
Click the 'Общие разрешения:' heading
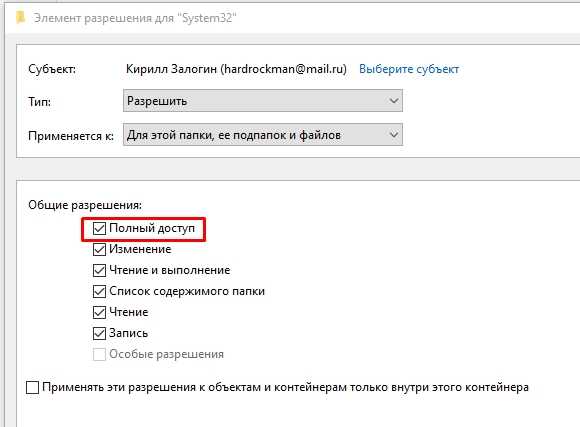tap(85, 205)
